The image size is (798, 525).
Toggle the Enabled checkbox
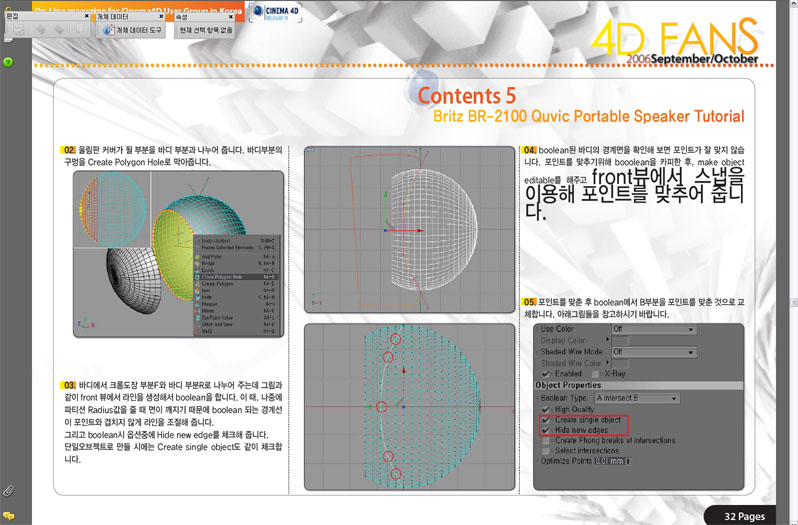546,374
